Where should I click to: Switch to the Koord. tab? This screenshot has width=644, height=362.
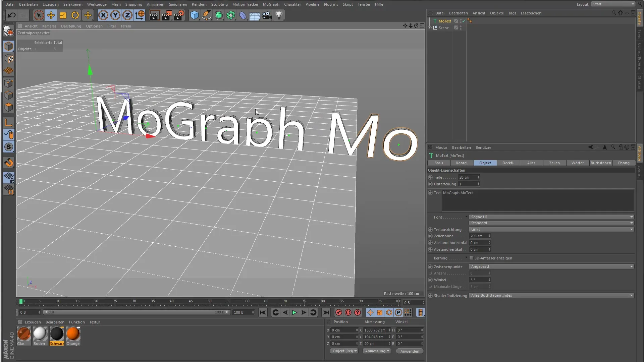tap(462, 163)
